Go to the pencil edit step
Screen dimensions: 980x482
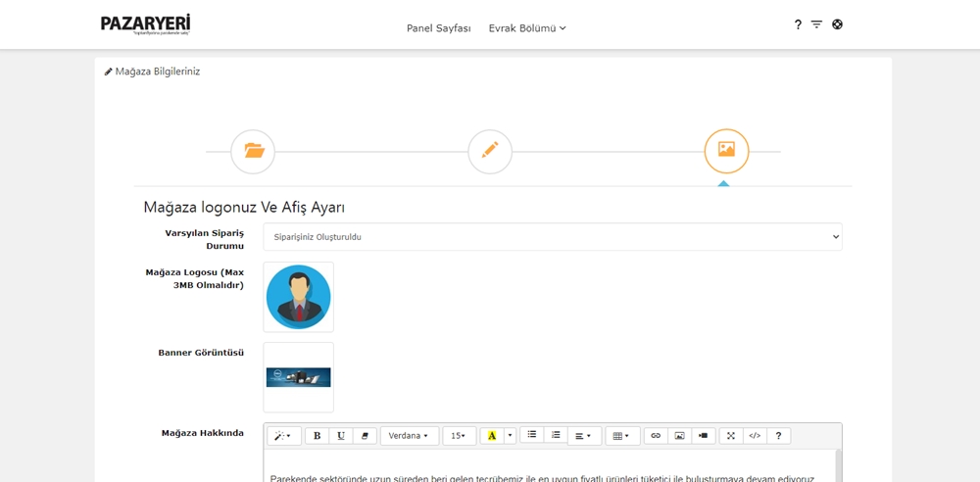click(x=490, y=151)
